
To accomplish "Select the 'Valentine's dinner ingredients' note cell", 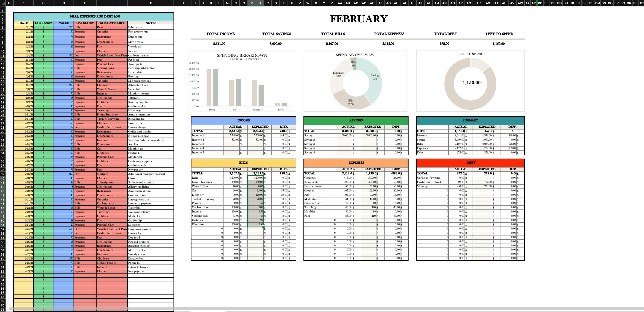I will coord(151,140).
